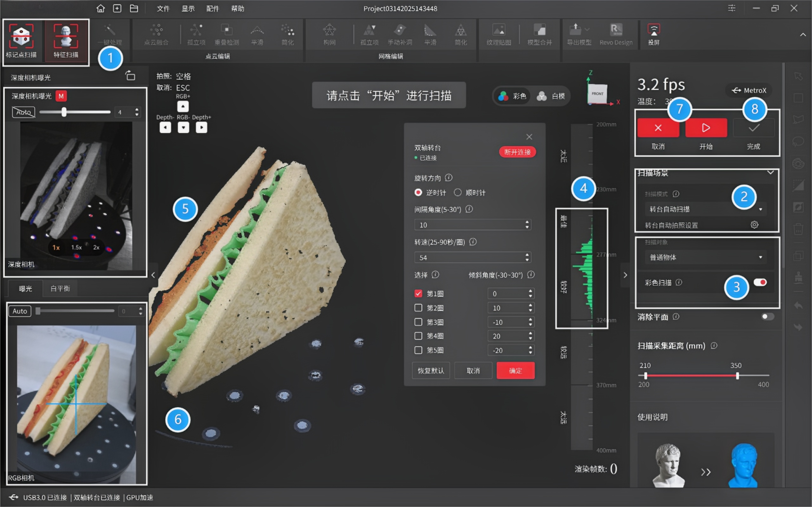Toggle the 彩色扫描 color scan switch

pos(760,282)
